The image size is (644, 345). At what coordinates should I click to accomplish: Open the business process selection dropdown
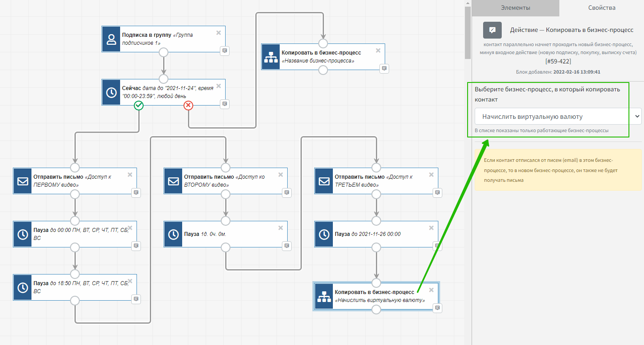tap(558, 117)
